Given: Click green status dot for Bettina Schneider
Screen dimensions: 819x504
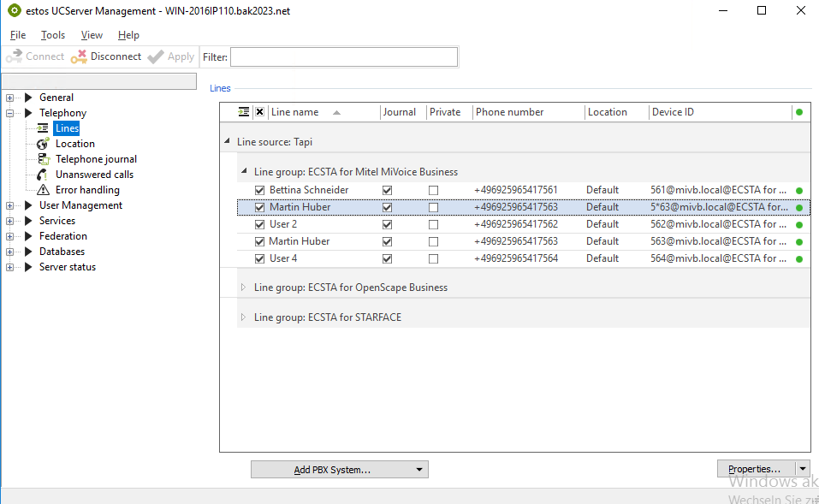Looking at the screenshot, I should [x=799, y=191].
